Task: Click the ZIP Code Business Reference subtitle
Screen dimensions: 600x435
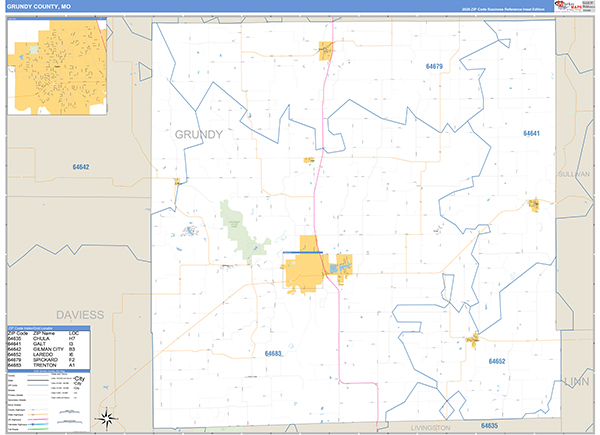Action: pyautogui.click(x=503, y=9)
